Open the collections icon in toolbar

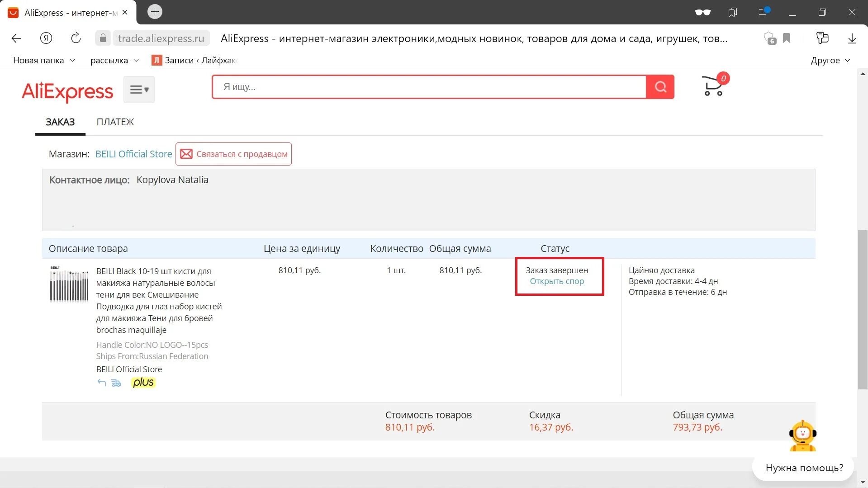pyautogui.click(x=822, y=38)
